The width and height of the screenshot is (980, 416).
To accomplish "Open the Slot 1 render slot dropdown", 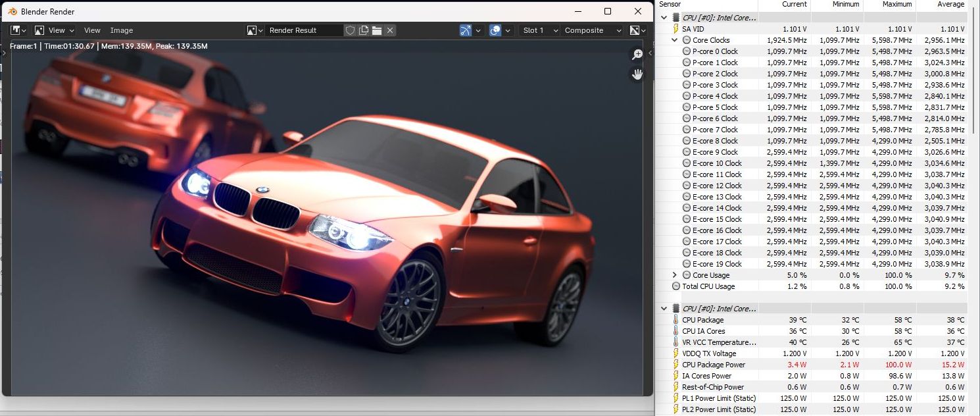I will pos(539,30).
